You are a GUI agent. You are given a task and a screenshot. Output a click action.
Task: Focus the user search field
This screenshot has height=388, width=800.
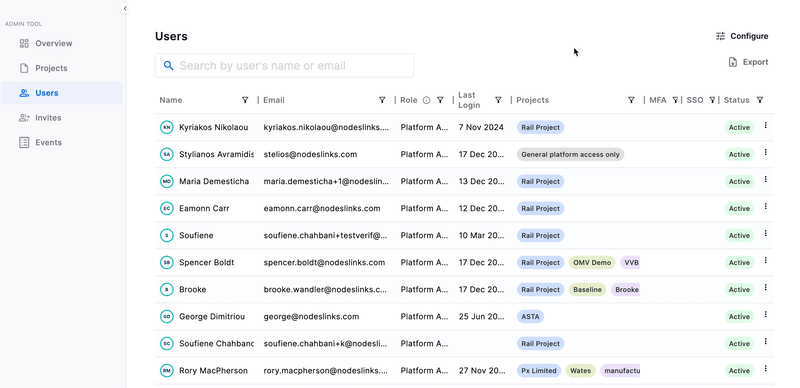(x=284, y=65)
